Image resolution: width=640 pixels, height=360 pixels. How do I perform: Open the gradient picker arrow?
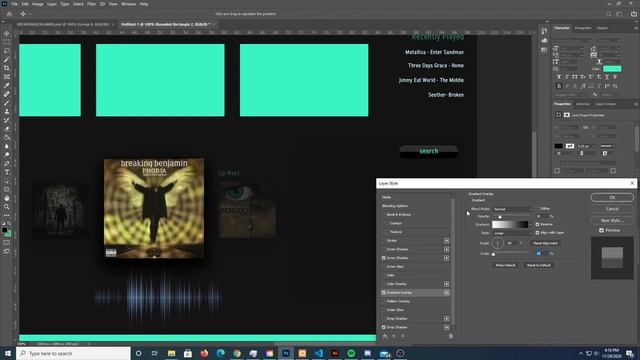click(530, 224)
